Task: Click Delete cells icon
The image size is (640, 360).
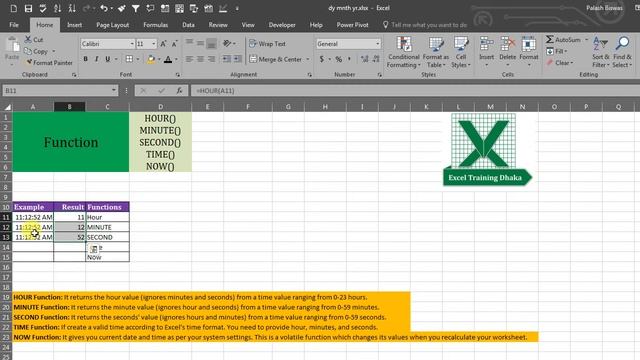Action: coord(508,44)
